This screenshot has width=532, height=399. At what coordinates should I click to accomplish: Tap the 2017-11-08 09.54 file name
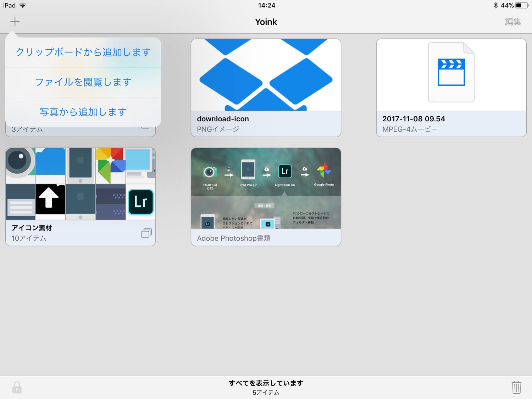[x=414, y=119]
